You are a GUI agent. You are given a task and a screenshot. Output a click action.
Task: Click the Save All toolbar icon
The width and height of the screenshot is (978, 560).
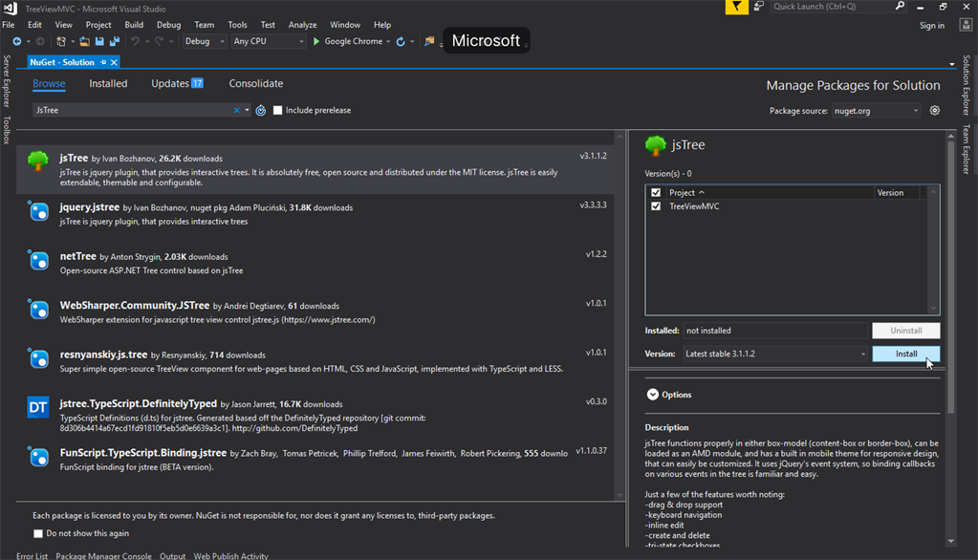[x=114, y=42]
